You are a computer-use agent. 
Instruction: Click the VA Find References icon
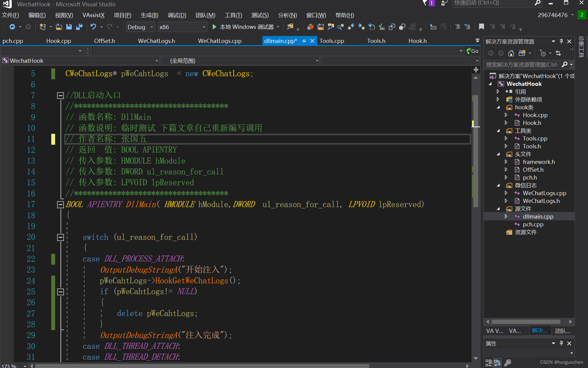click(341, 27)
